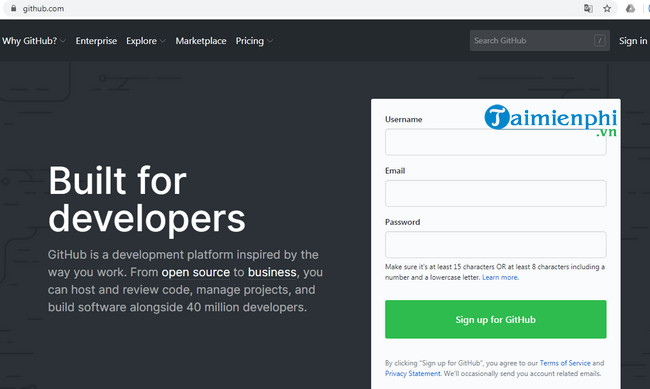The height and width of the screenshot is (389, 650).
Task: Follow the open source link
Action: [x=196, y=272]
